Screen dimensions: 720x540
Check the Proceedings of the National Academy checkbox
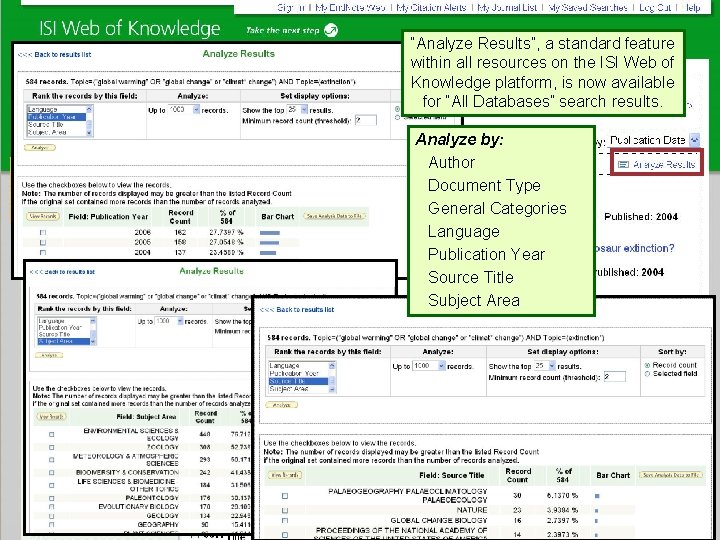(x=285, y=535)
